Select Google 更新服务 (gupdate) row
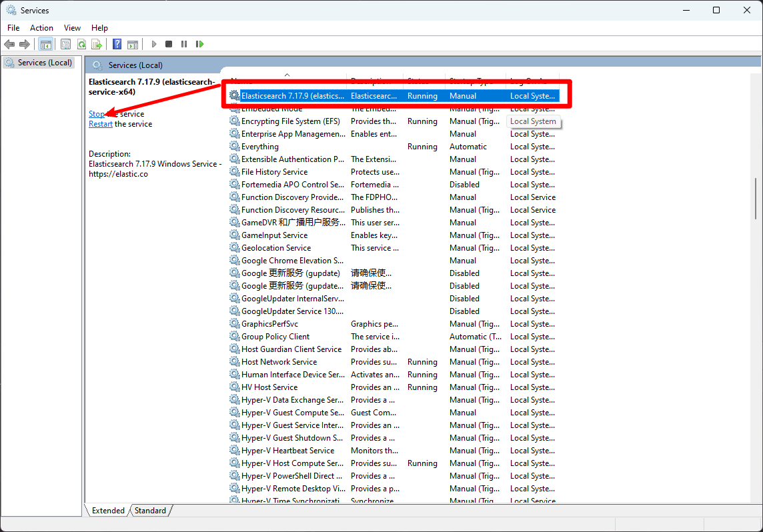The width and height of the screenshot is (763, 532). 395,273
